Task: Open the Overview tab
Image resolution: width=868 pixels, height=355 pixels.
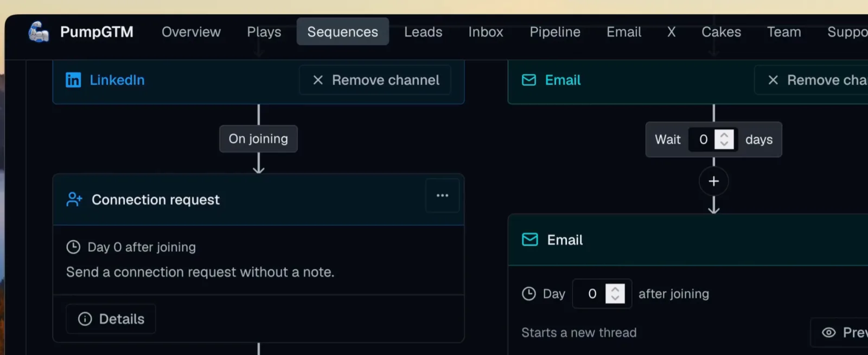Action: (x=191, y=32)
